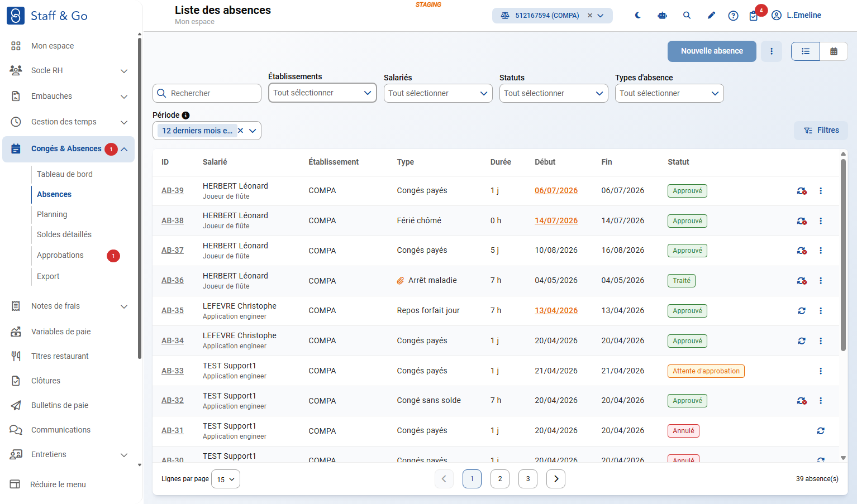Open the help question mark icon

click(x=733, y=16)
